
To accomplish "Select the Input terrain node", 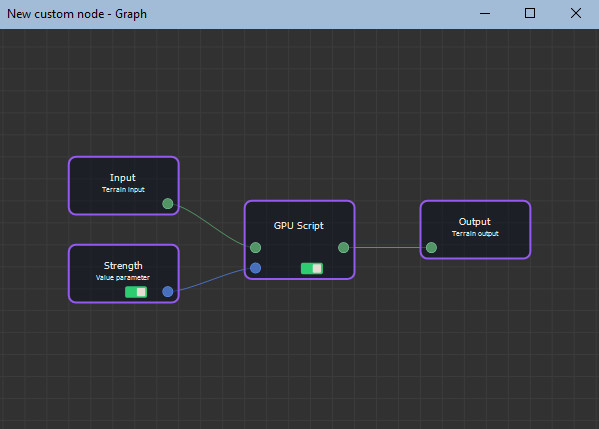I will pos(124,186).
